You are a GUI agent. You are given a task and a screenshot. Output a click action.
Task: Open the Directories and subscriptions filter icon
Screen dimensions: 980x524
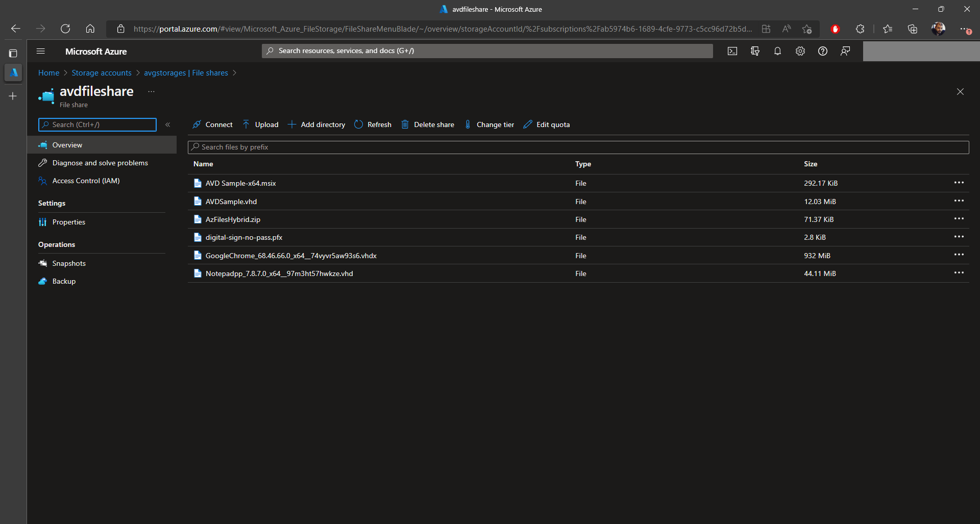pyautogui.click(x=755, y=51)
